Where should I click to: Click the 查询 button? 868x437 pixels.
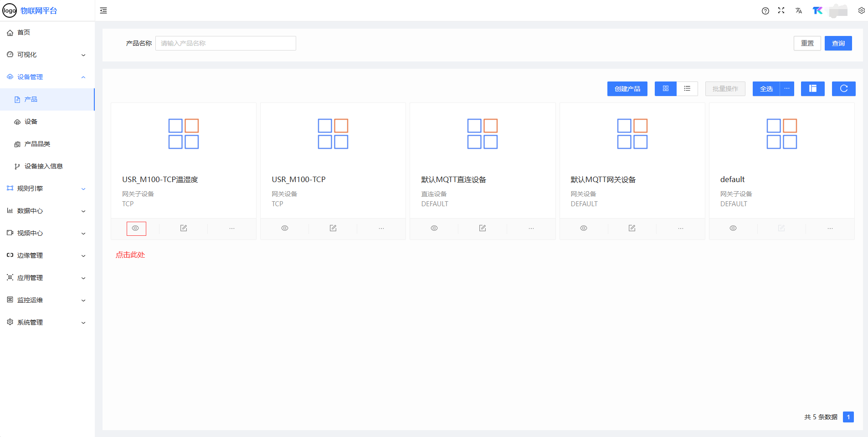(x=838, y=43)
